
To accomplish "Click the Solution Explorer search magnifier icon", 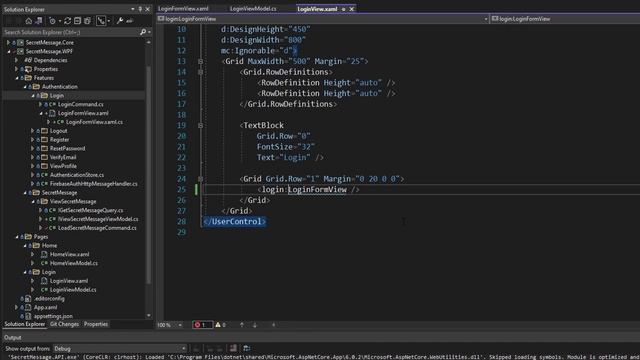I will [143, 32].
